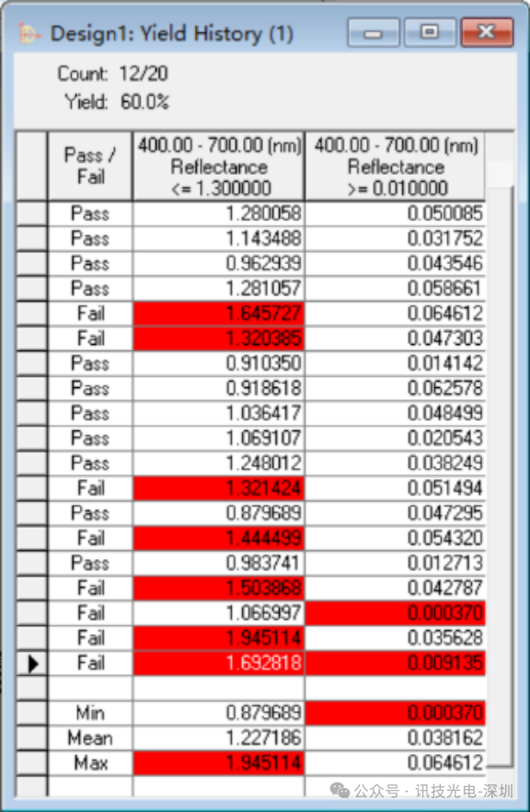The height and width of the screenshot is (812, 530).
Task: Select Mean value 1.227186
Action: (219, 738)
